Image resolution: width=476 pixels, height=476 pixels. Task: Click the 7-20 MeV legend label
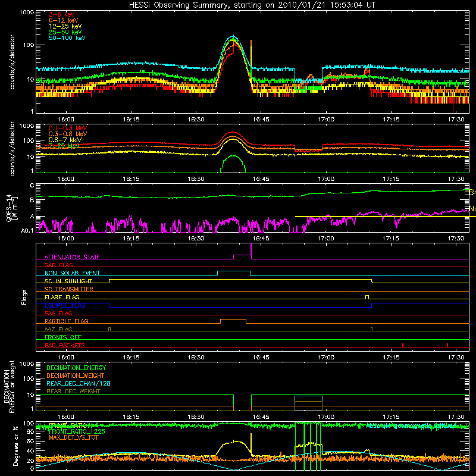click(x=64, y=146)
